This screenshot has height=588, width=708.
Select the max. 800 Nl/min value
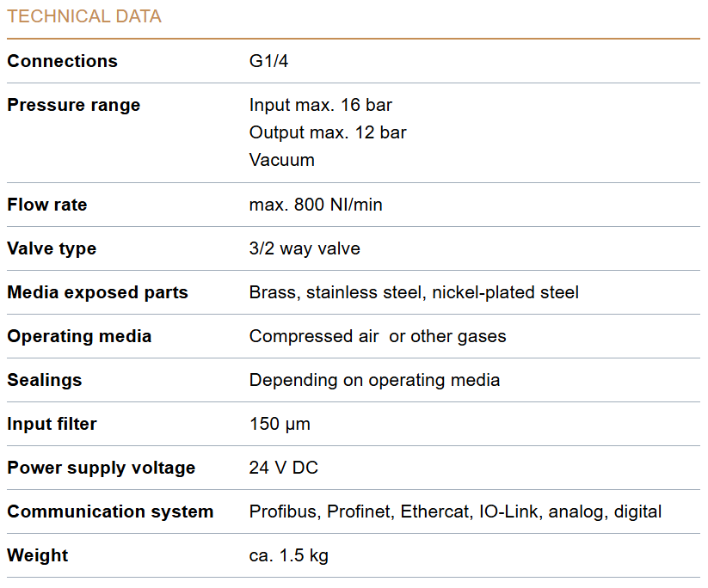click(316, 205)
